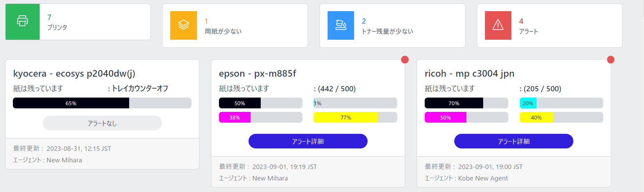This screenshot has width=644, height=192.
Task: Open the 用紙が少ない summary card
Action: (x=235, y=26)
